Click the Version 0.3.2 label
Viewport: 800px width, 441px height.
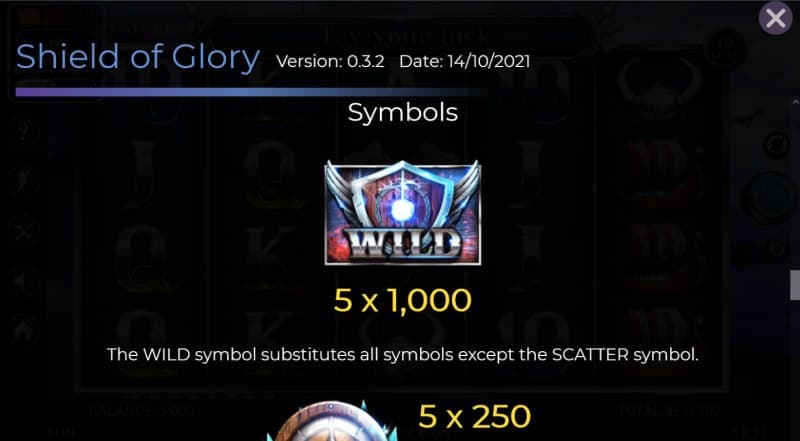tap(330, 62)
